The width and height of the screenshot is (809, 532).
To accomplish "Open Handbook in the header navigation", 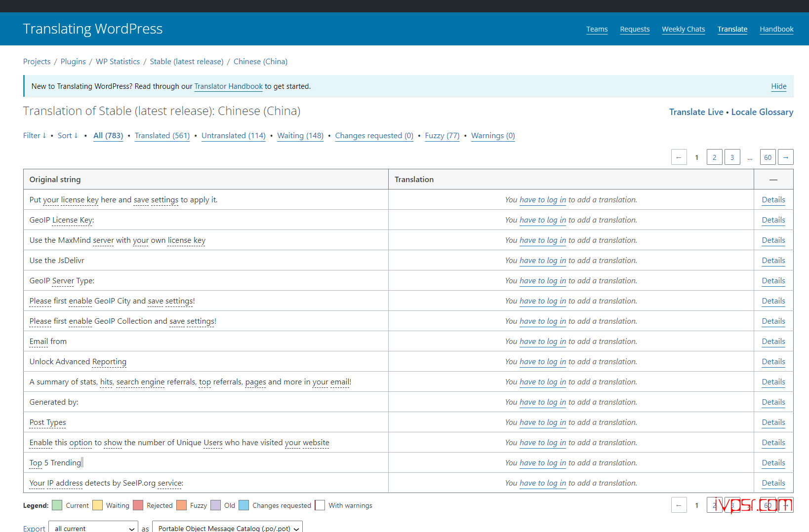I will click(x=776, y=29).
